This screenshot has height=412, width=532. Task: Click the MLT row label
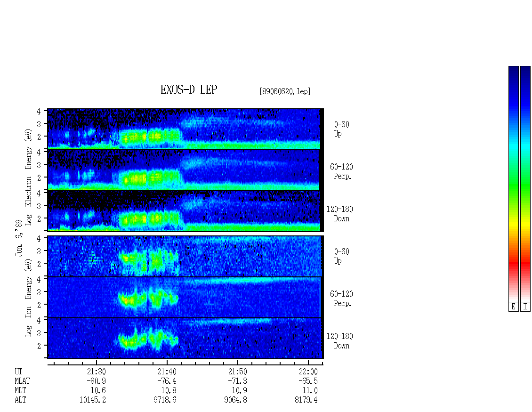pyautogui.click(x=20, y=391)
